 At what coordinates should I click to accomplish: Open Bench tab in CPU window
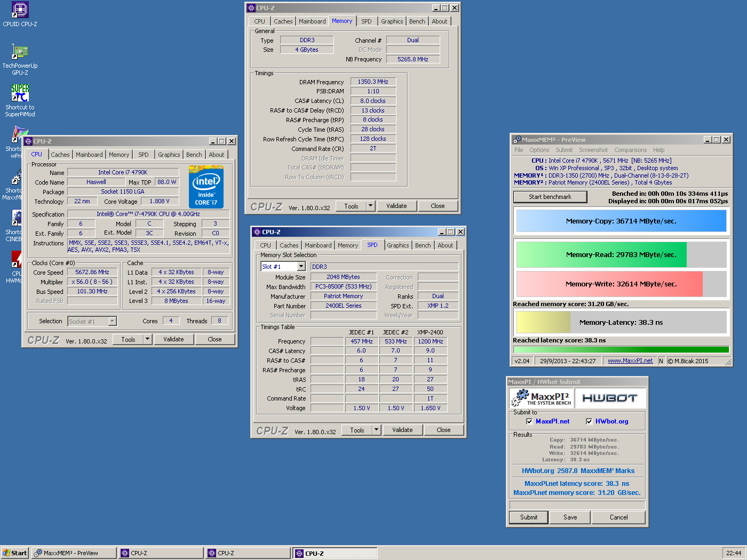point(194,155)
